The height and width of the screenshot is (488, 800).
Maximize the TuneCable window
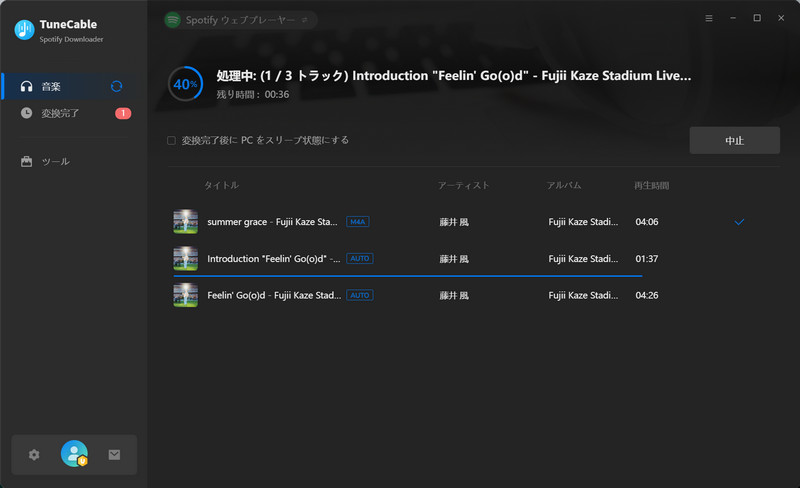point(757,18)
